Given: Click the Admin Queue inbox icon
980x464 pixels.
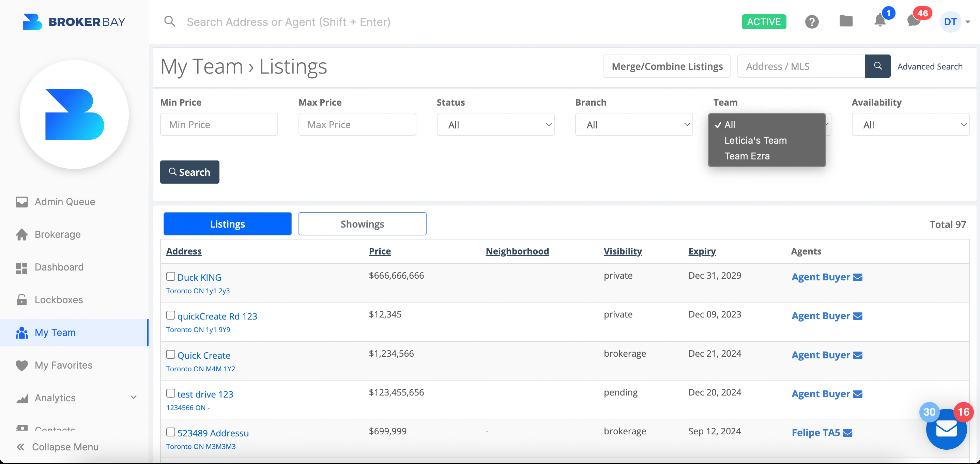Looking at the screenshot, I should point(22,202).
